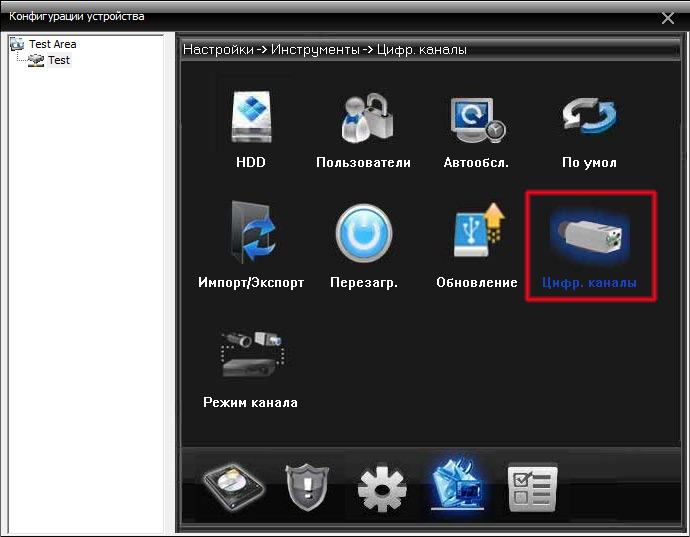The height and width of the screenshot is (537, 690).
Task: Switch to the gear system settings tab
Action: tap(382, 488)
